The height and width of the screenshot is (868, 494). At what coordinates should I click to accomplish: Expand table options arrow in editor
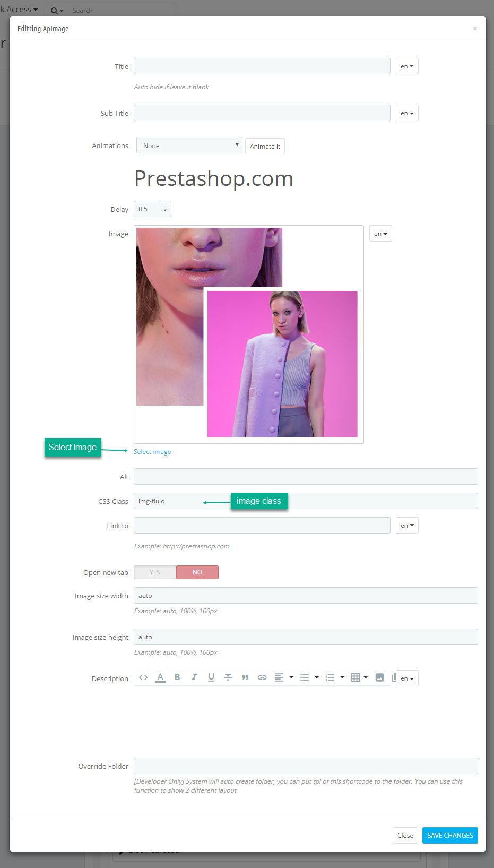click(366, 677)
